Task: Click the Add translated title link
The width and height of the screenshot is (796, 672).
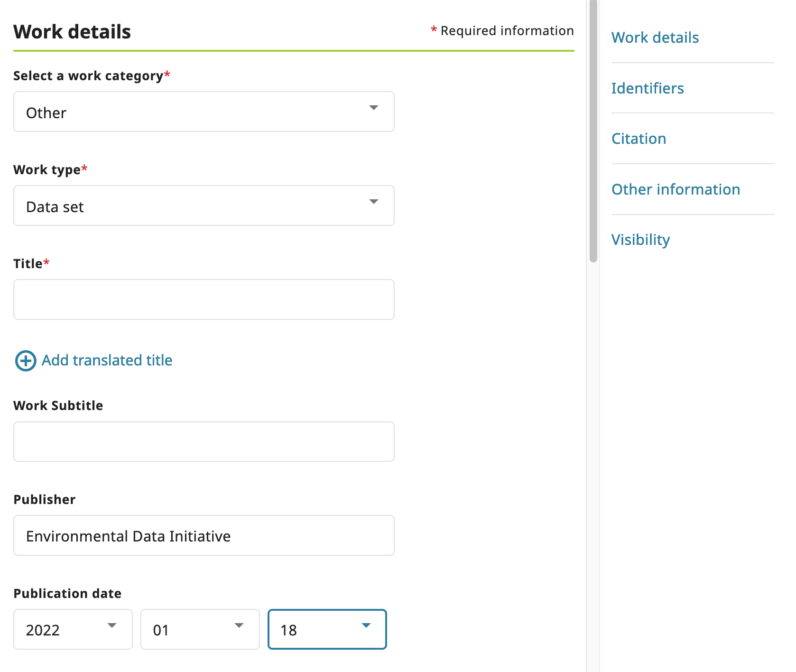Action: (107, 360)
